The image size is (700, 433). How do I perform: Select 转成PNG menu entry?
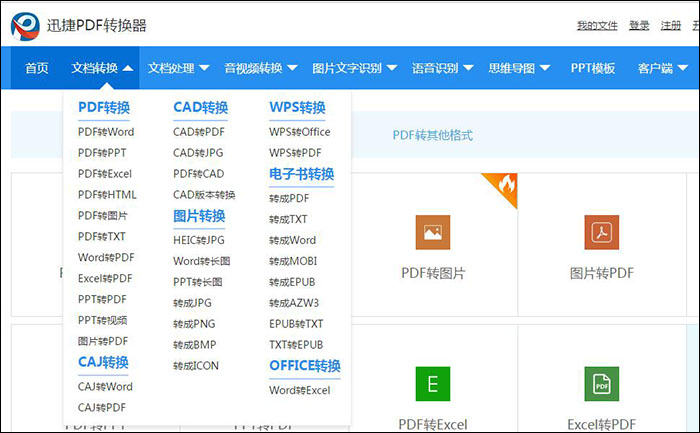click(194, 324)
